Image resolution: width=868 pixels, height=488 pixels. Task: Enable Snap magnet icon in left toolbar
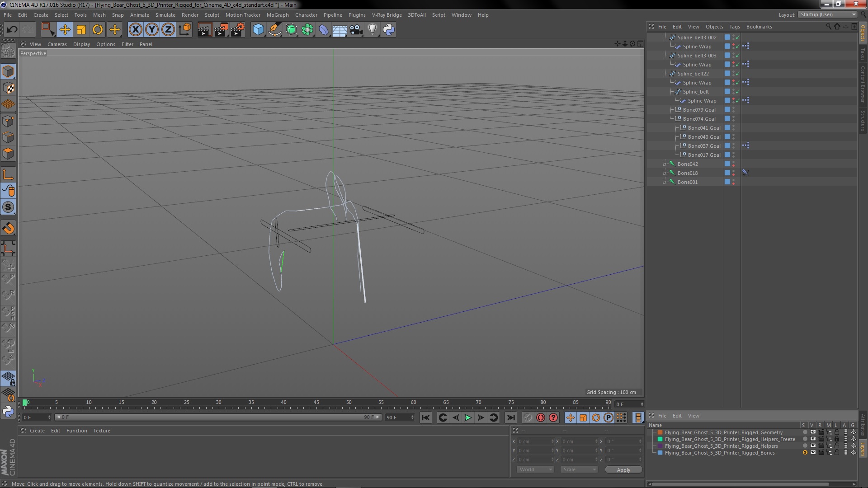[x=8, y=228]
